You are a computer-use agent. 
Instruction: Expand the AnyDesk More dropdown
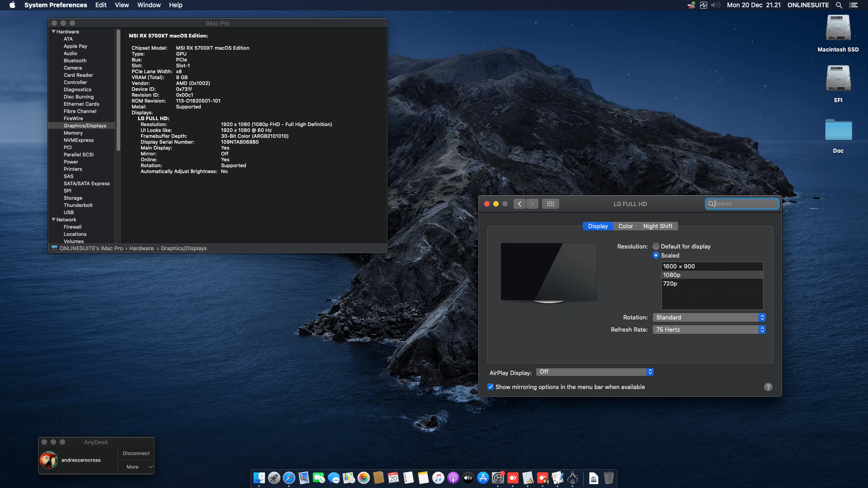click(x=136, y=467)
